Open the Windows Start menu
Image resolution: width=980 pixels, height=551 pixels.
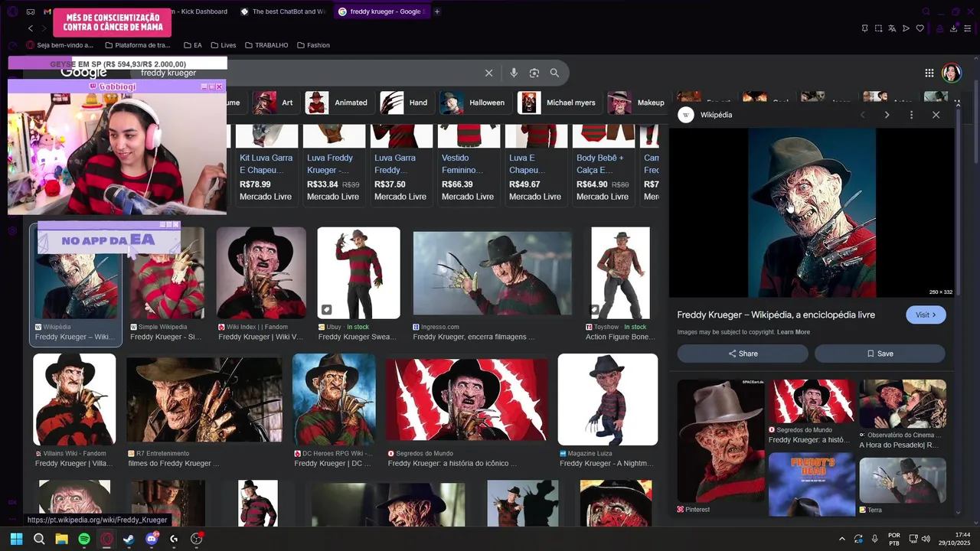point(16,539)
